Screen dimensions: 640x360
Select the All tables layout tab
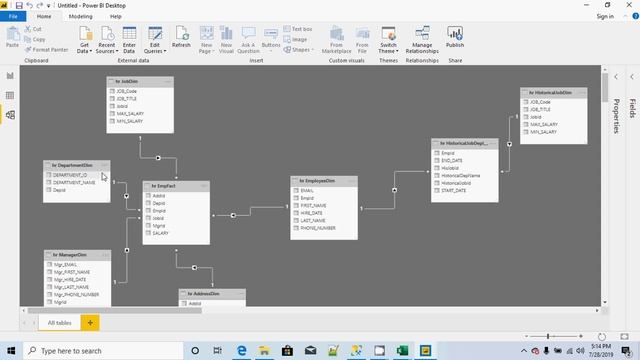point(60,323)
